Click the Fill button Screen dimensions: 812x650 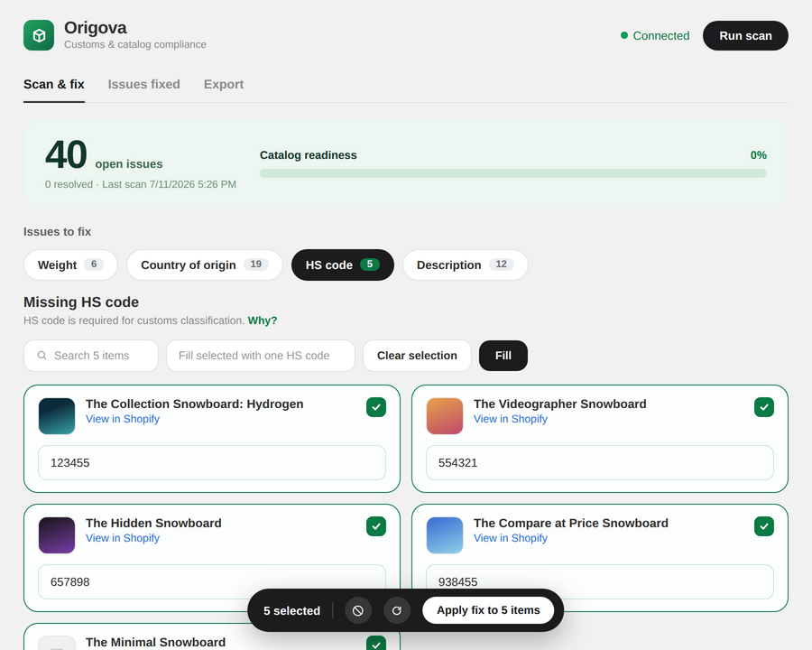503,356
